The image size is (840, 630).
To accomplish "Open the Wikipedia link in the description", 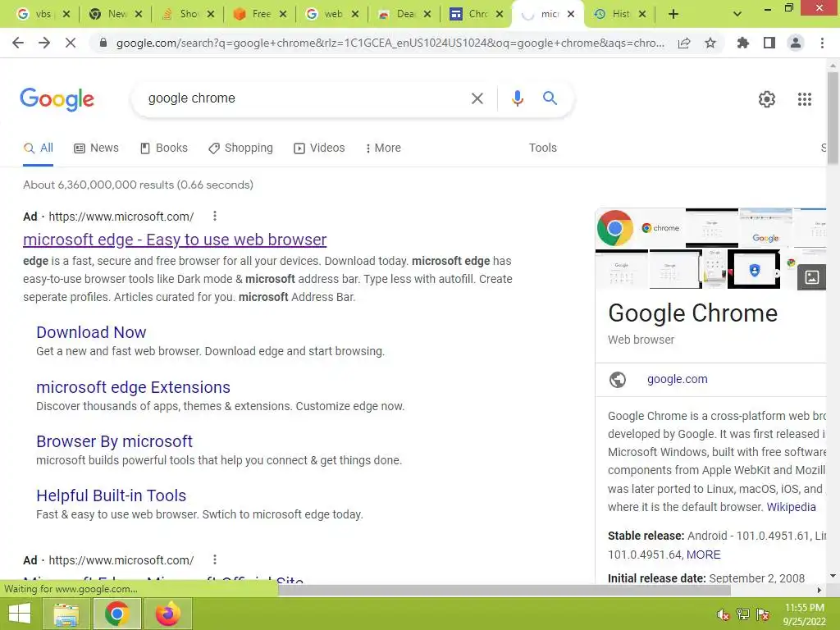I will [791, 507].
